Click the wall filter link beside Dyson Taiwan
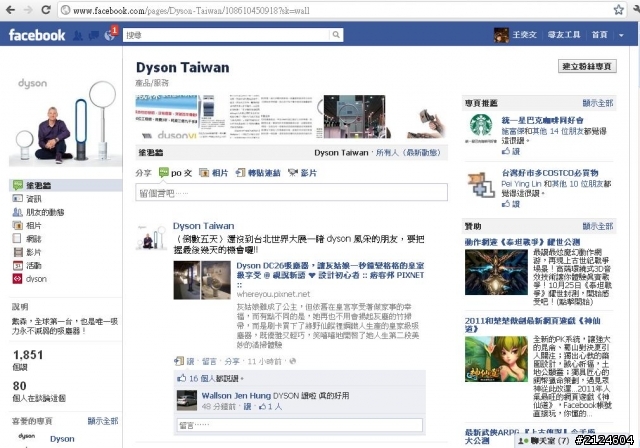 tap(408, 153)
